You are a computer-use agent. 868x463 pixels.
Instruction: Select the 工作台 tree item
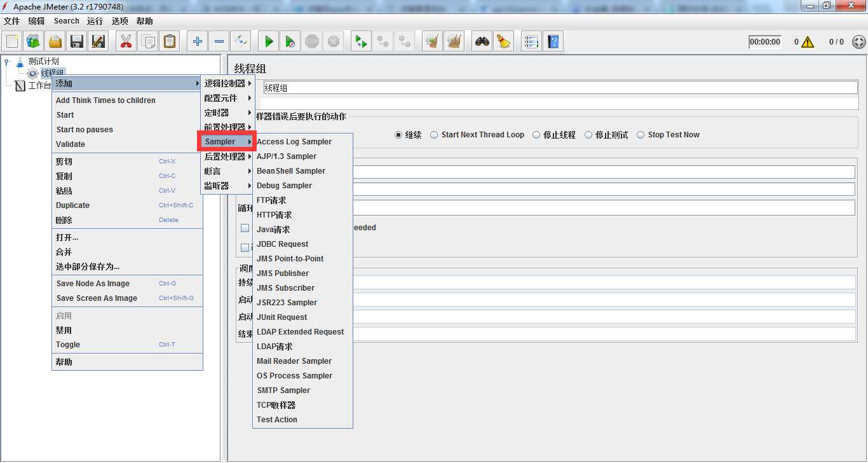tap(32, 85)
